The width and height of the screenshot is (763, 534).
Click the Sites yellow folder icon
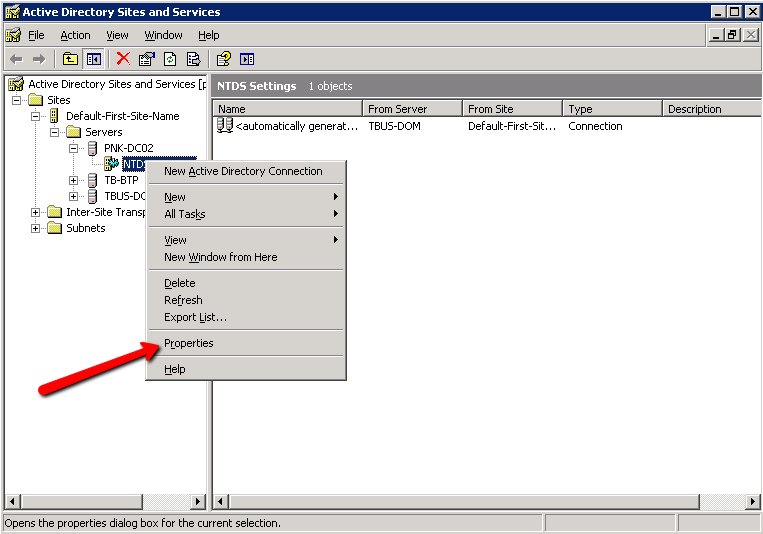[x=36, y=100]
